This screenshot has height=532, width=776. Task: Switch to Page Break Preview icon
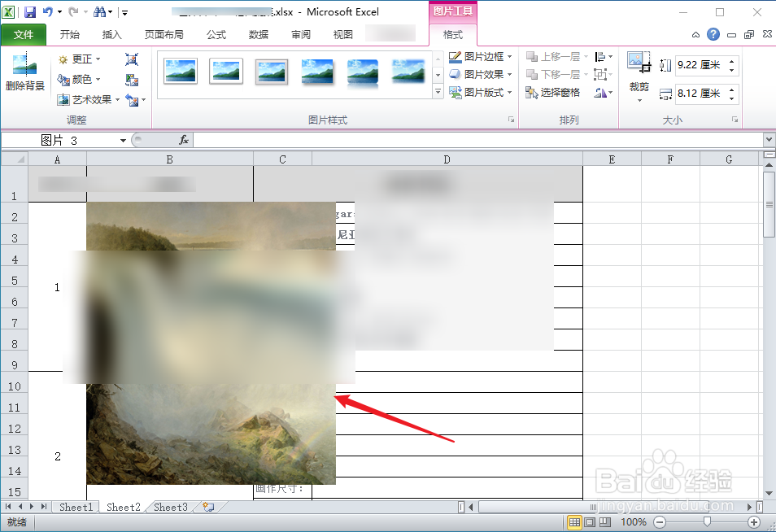604,522
